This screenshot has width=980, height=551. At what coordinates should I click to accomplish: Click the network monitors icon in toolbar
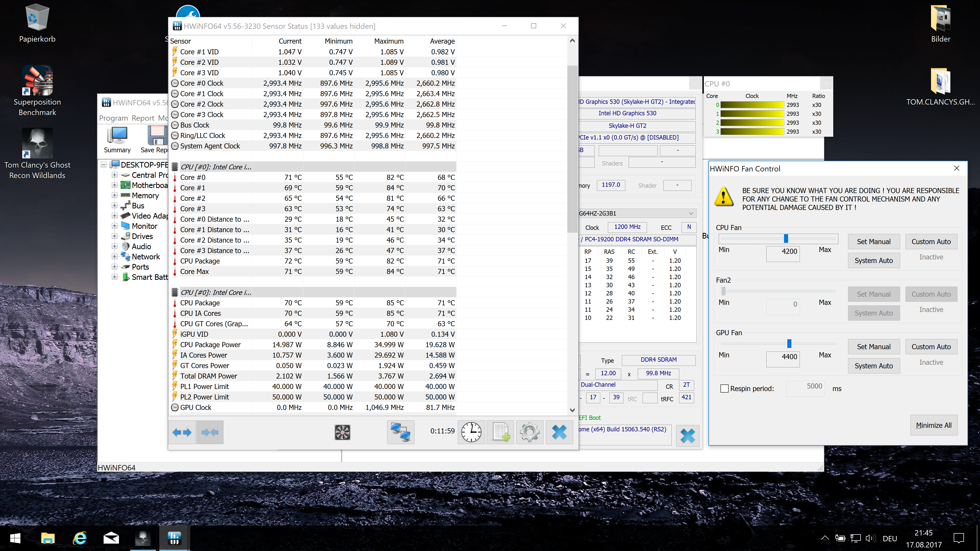click(401, 432)
